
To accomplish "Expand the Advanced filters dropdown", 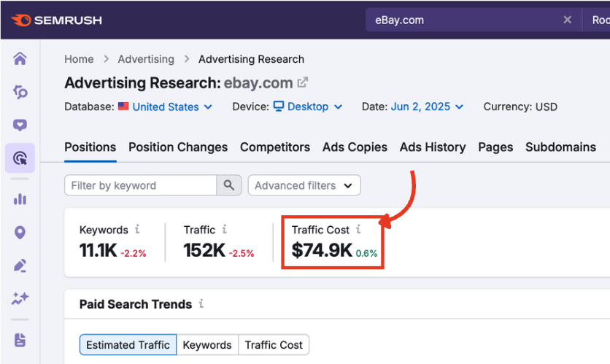I will point(304,185).
